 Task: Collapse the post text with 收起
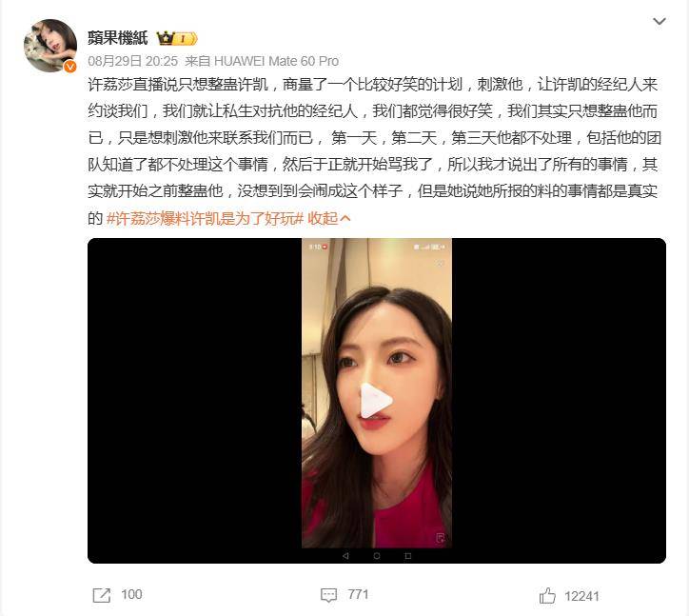328,218
